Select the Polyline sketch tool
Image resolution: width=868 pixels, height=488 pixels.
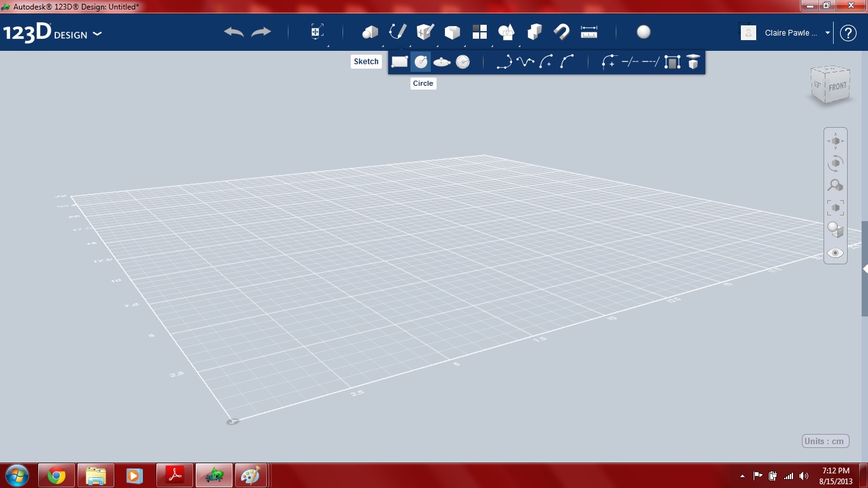coord(505,62)
